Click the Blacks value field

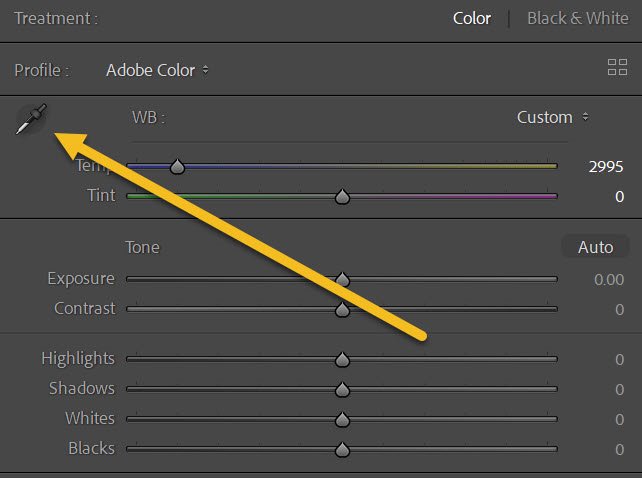coord(619,448)
